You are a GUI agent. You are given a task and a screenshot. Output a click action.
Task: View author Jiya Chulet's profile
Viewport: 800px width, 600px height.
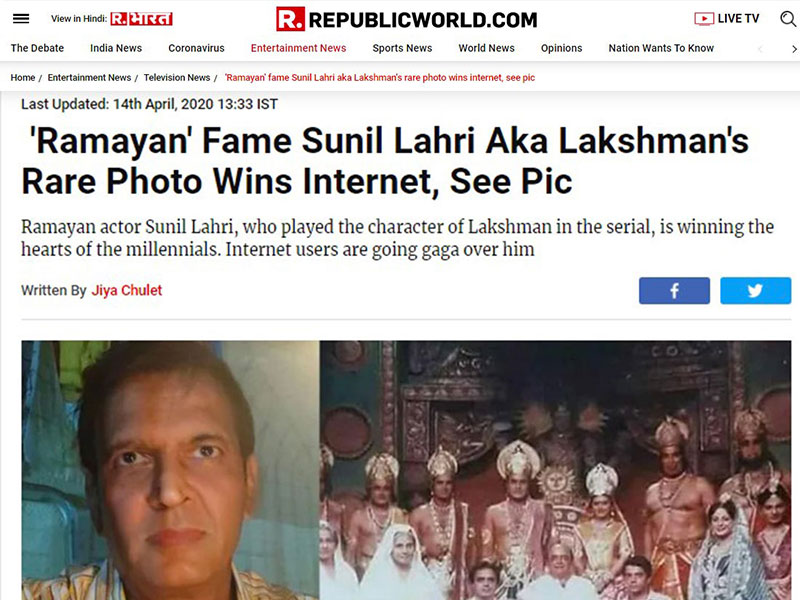(x=127, y=290)
